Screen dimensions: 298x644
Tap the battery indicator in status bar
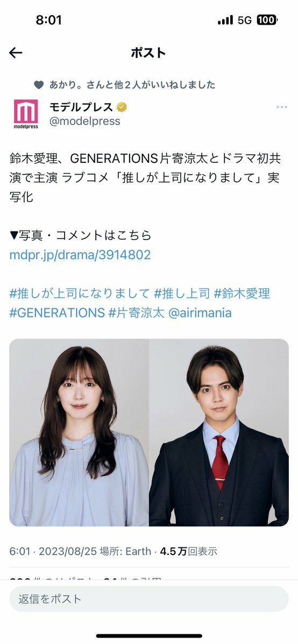point(267,20)
